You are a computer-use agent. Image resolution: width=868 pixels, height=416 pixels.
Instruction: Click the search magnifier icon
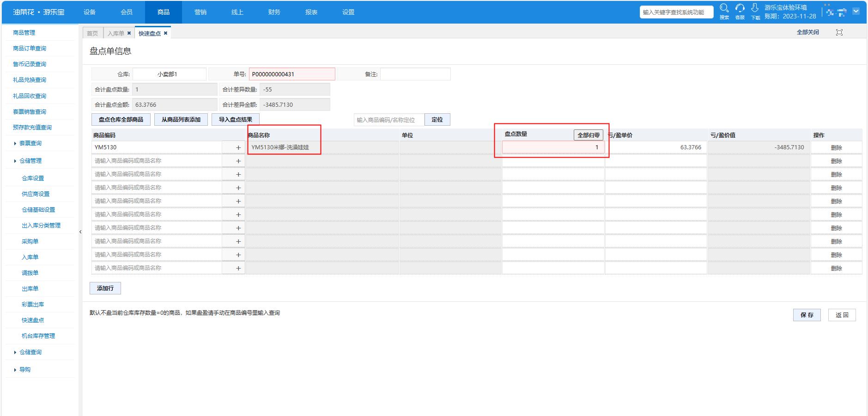coord(724,8)
